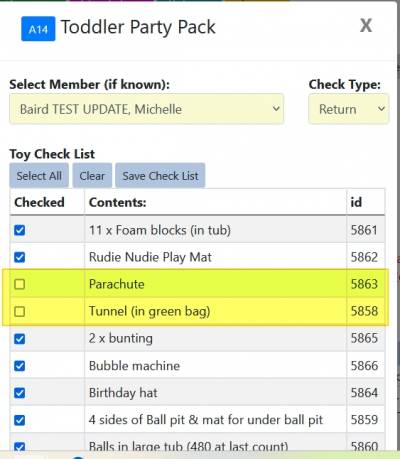400x459 pixels.
Task: Uncheck the Bubble machine checkbox
Action: 20,366
